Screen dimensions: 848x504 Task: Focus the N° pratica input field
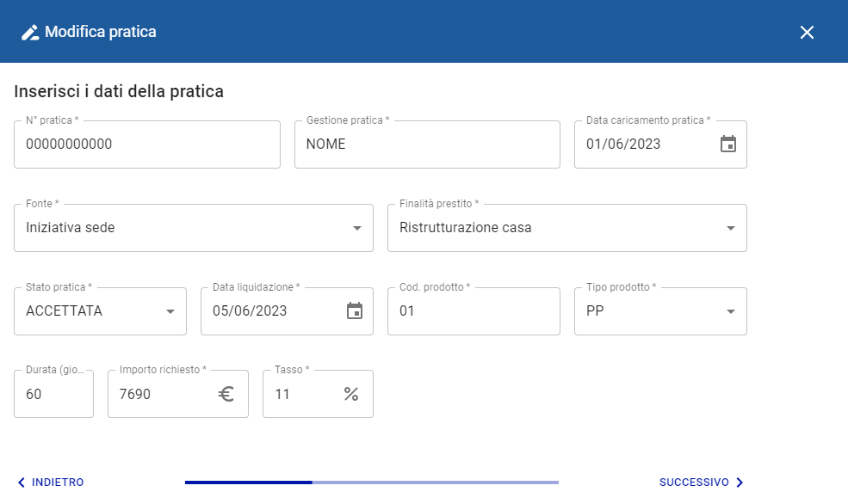[x=146, y=144]
